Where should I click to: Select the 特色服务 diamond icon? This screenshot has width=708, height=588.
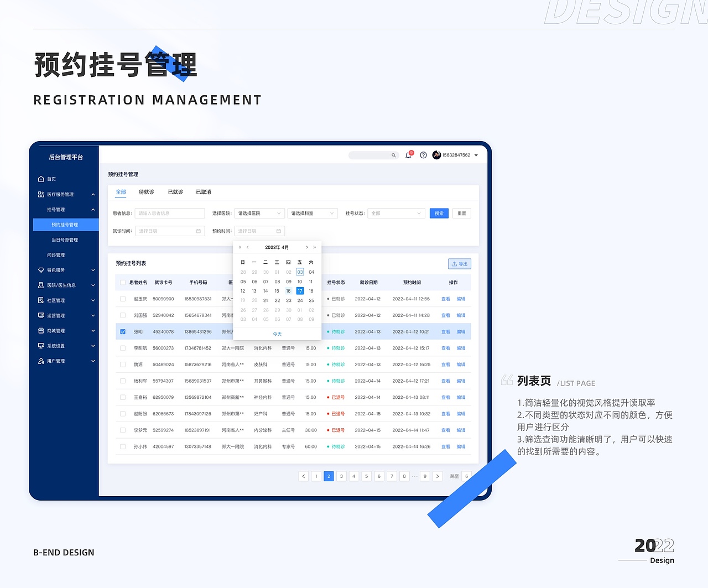[x=40, y=270]
